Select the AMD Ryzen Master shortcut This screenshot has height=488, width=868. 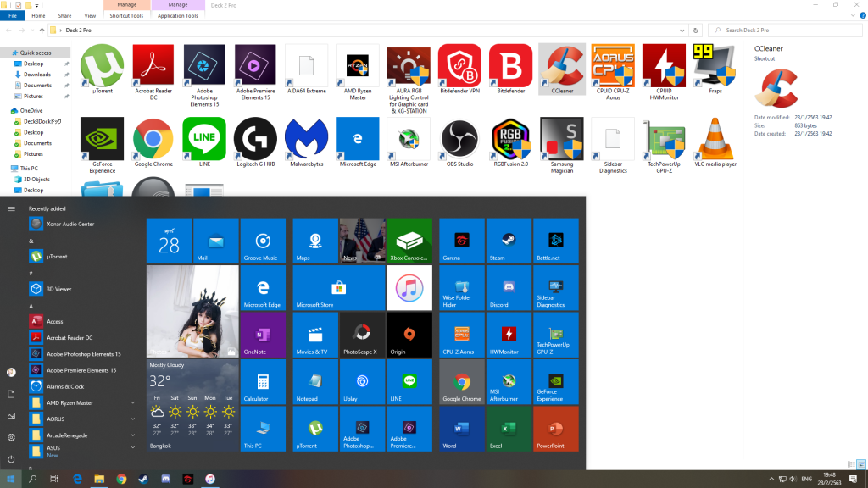358,72
